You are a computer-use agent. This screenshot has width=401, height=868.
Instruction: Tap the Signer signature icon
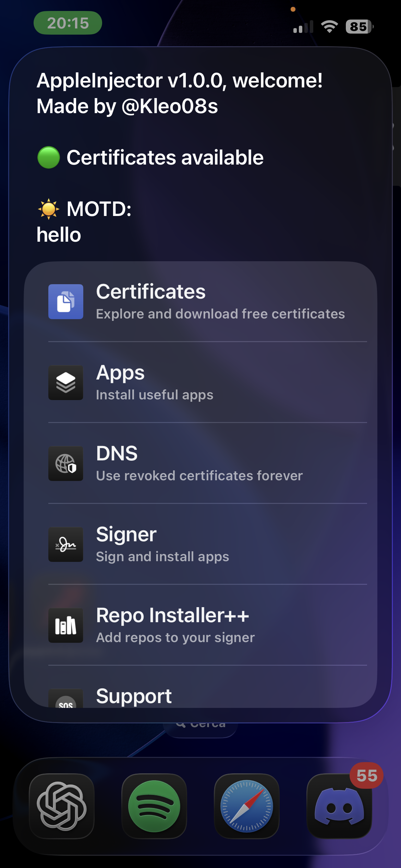66,544
